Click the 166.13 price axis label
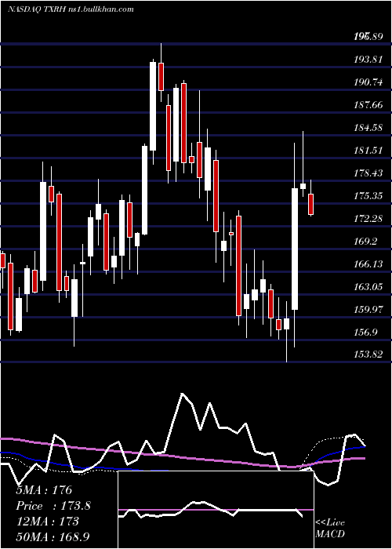Screen dimensions: 392x549 point(368,264)
